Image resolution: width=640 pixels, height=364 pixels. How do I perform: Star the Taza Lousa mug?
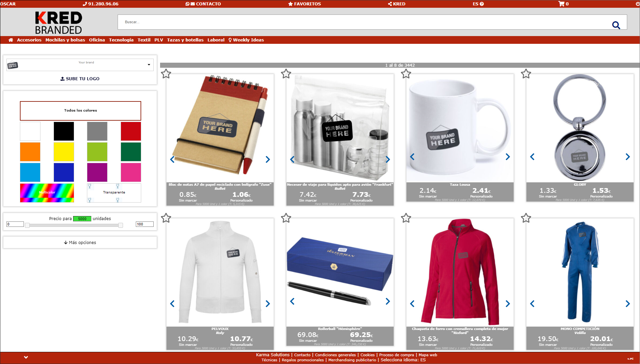coord(406,73)
